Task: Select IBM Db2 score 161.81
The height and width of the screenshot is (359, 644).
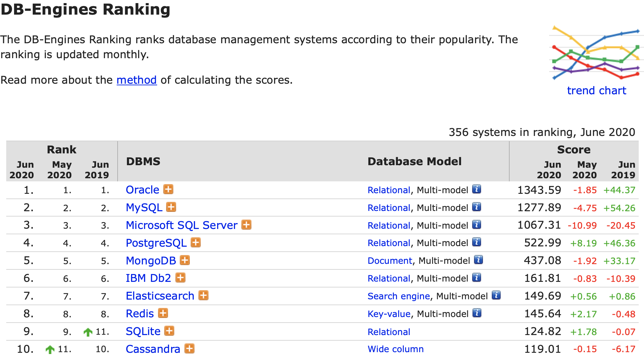Action: click(x=543, y=278)
